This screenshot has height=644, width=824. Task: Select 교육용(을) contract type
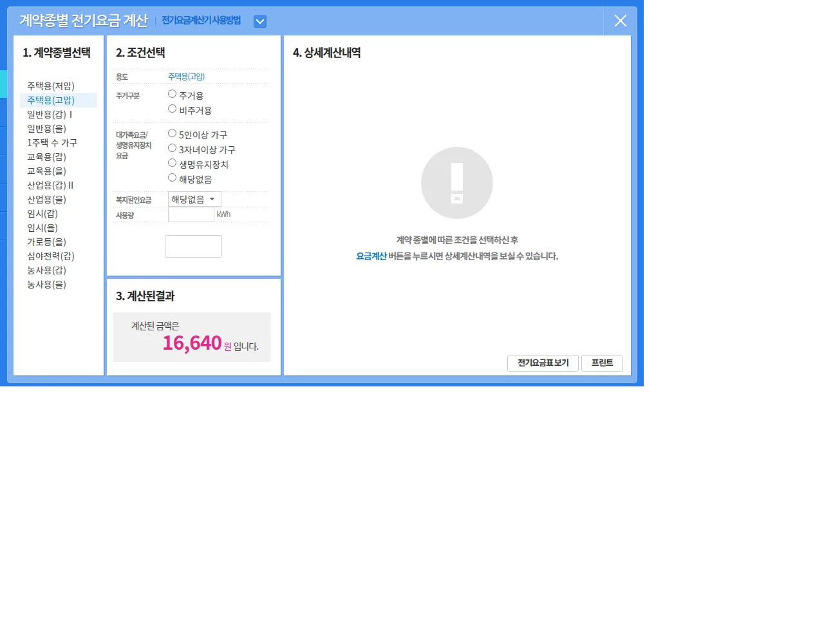click(46, 171)
